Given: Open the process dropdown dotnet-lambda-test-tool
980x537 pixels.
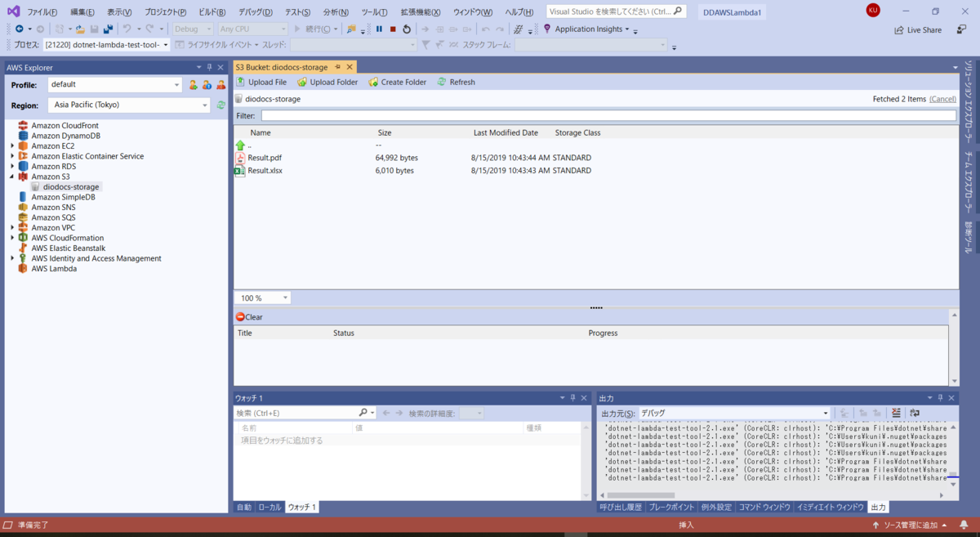Looking at the screenshot, I should [107, 45].
